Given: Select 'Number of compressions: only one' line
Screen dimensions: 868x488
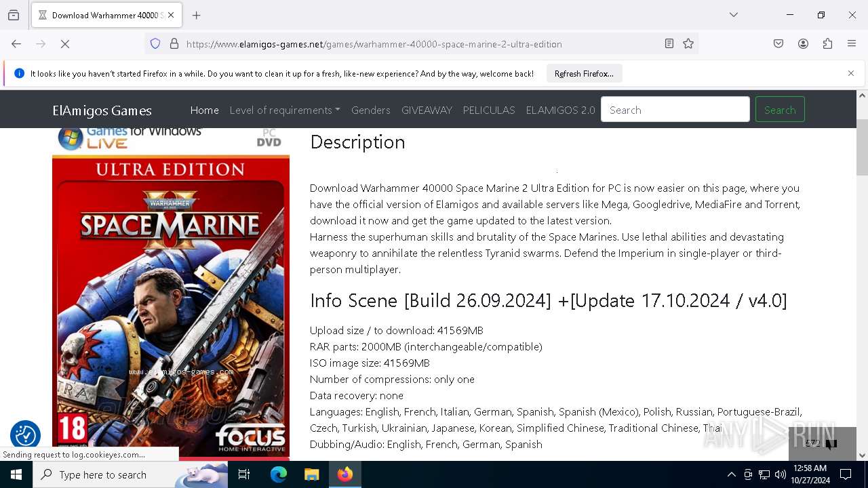Looking at the screenshot, I should coord(392,379).
